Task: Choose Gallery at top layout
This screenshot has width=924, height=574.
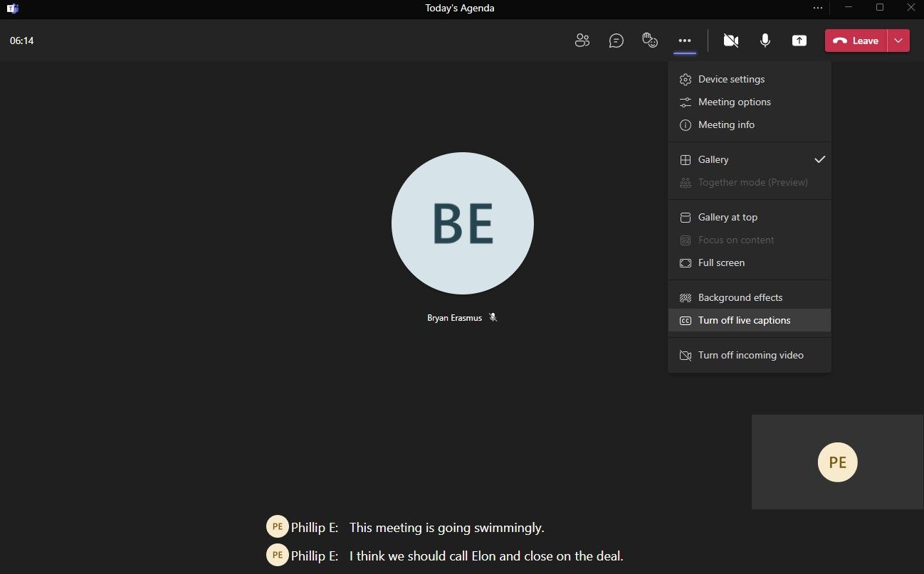Action: (x=728, y=218)
